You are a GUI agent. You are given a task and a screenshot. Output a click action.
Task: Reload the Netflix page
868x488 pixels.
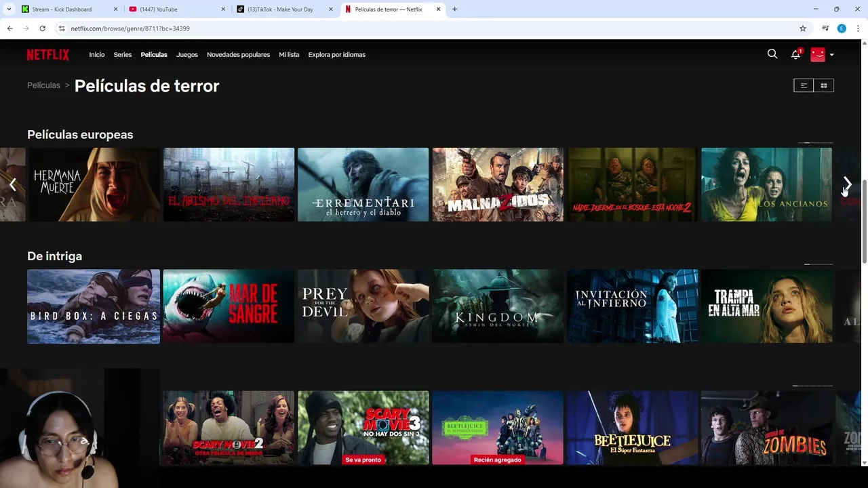coord(42,28)
